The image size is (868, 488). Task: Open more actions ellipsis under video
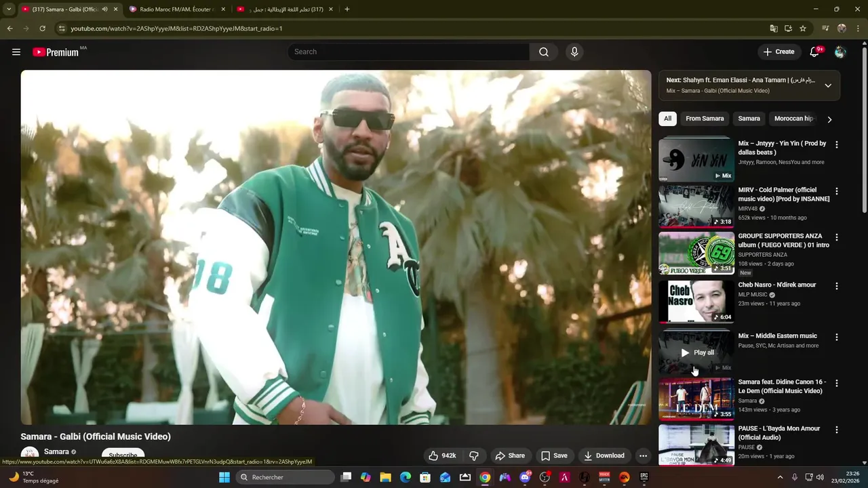[643, 455]
